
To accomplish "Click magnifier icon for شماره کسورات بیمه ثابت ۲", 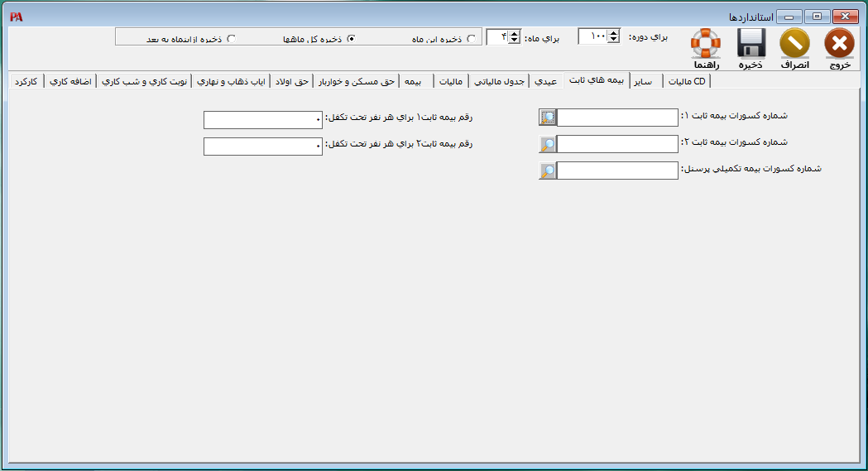I will pos(548,144).
